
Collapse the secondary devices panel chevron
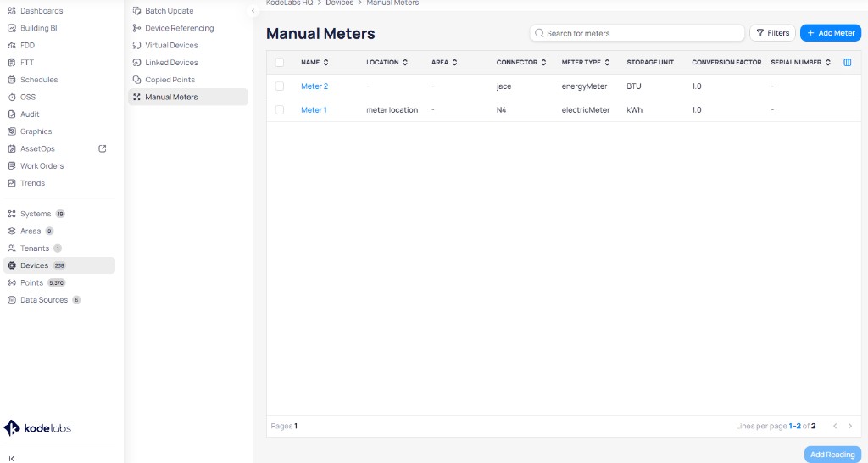(253, 11)
